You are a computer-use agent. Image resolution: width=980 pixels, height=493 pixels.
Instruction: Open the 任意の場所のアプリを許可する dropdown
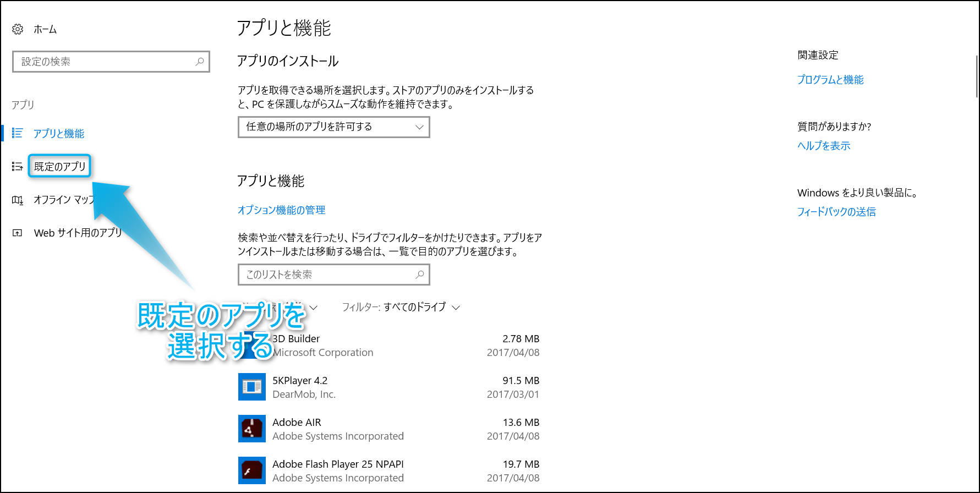(333, 127)
